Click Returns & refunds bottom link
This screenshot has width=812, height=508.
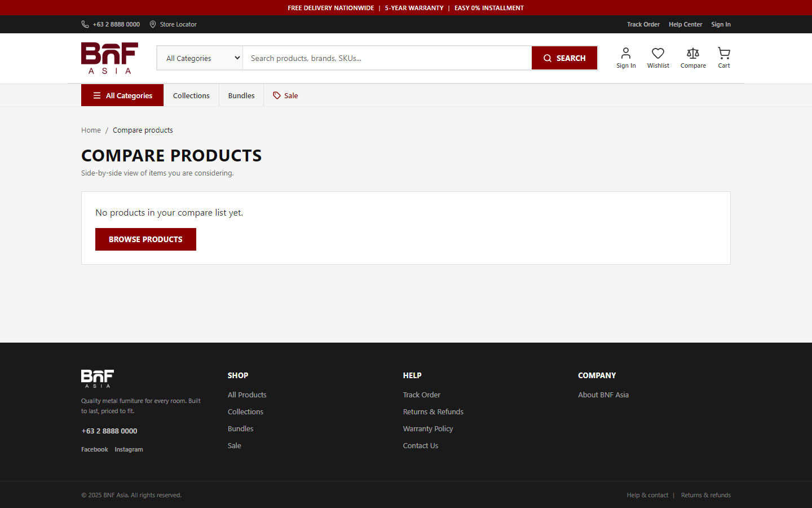[x=706, y=495]
